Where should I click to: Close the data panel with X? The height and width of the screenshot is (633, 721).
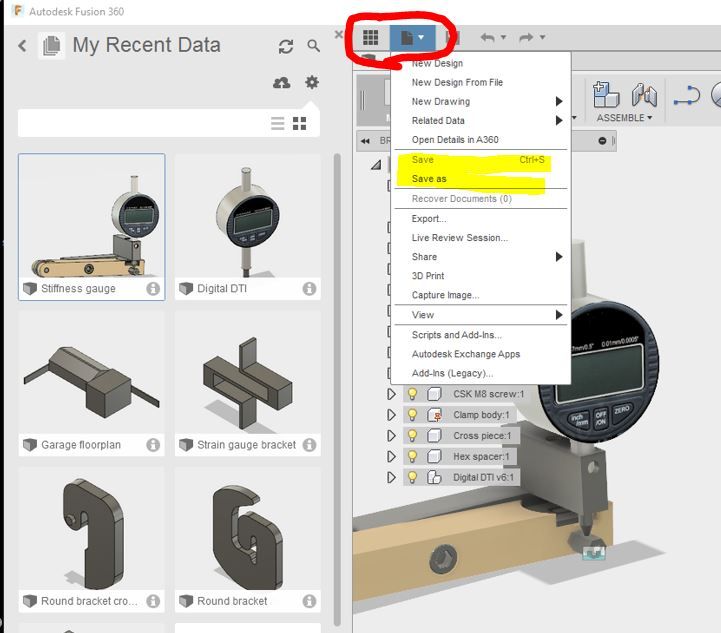pyautogui.click(x=339, y=34)
